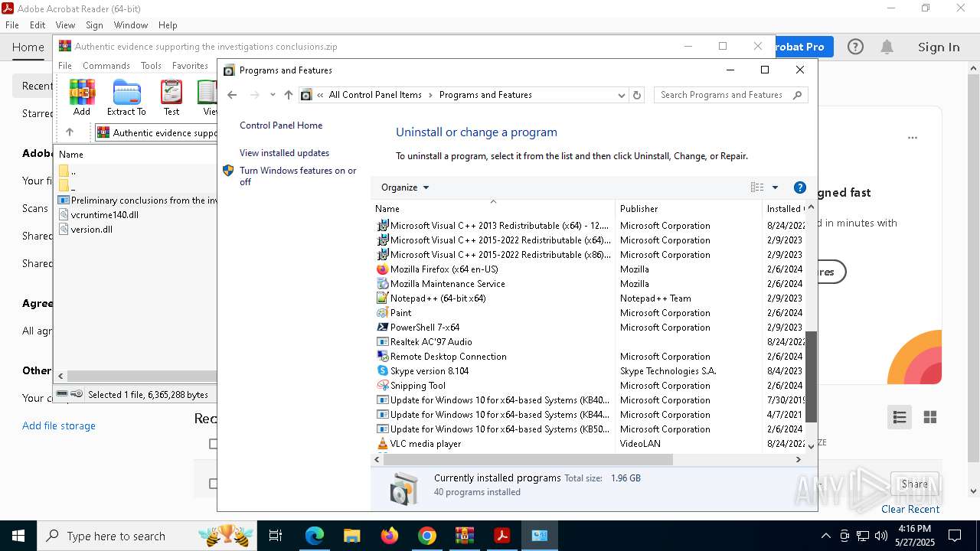Screen dimensions: 980x551
Task: Select PowerShell 7-x64 program row
Action: tap(425, 328)
